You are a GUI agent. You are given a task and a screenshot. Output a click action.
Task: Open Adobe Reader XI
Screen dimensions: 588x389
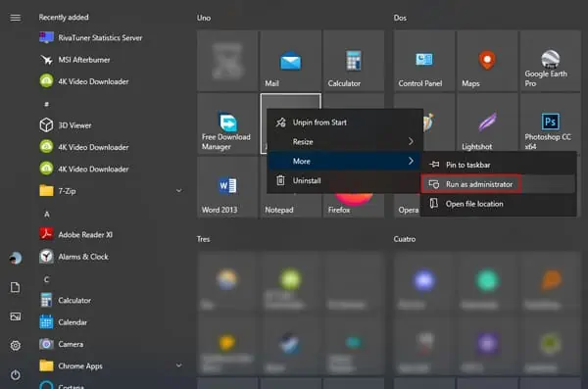75,234
